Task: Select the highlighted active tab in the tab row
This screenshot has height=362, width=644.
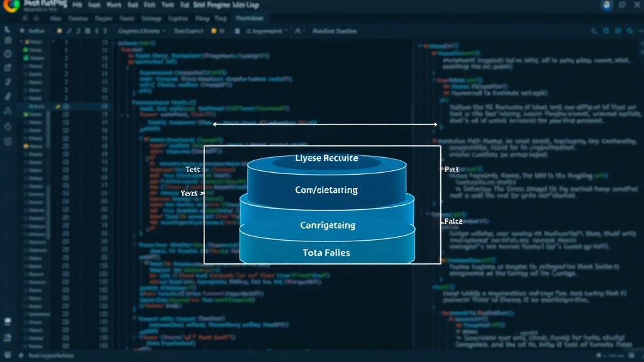Action: point(250,18)
